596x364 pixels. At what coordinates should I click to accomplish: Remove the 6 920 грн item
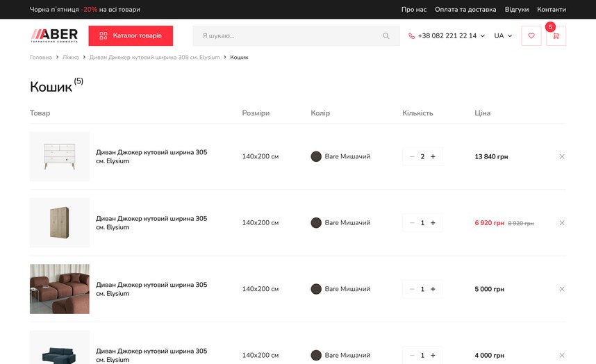562,223
